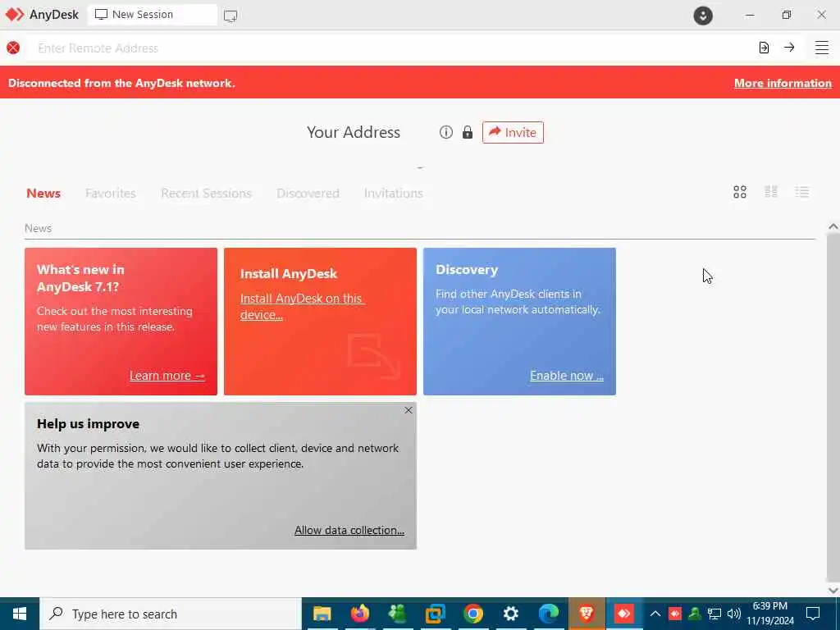The height and width of the screenshot is (630, 840).
Task: Open the Windows Start menu
Action: (x=20, y=614)
